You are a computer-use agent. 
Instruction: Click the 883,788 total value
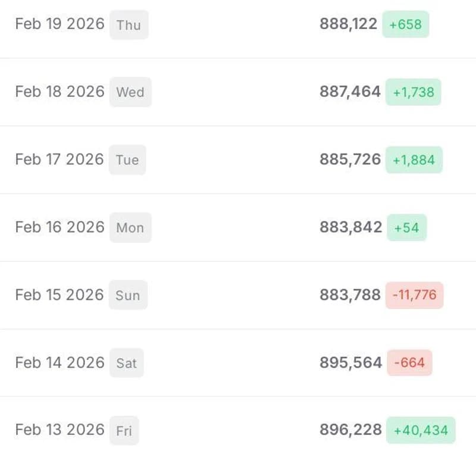[350, 295]
